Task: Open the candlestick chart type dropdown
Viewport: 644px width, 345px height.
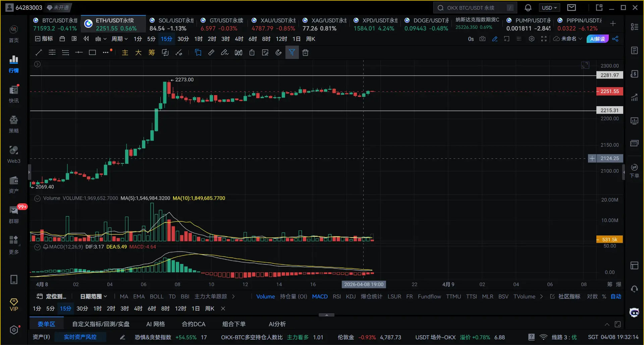Action: pos(101,39)
